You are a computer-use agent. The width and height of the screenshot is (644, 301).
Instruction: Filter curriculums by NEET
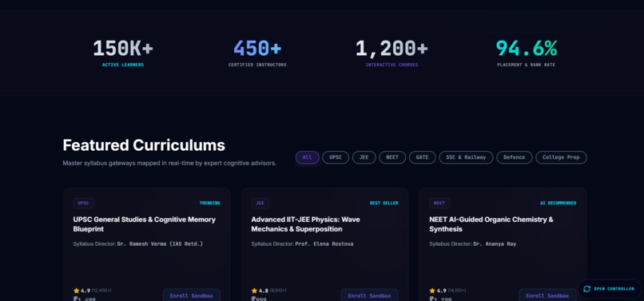pos(392,157)
